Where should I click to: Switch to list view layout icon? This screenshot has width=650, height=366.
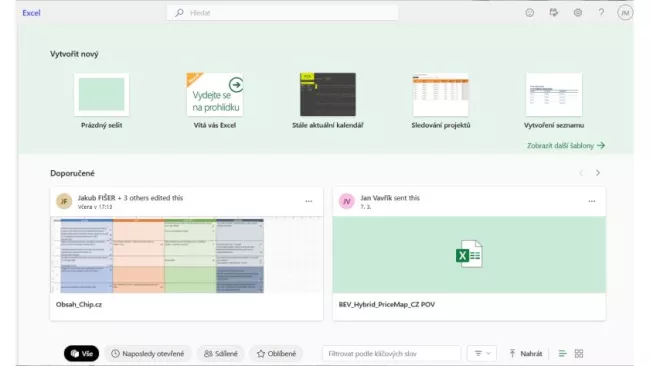(562, 354)
